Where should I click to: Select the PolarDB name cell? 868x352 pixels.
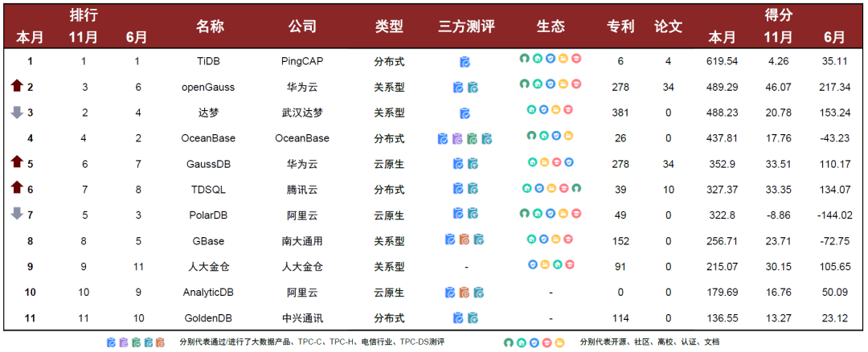[210, 215]
